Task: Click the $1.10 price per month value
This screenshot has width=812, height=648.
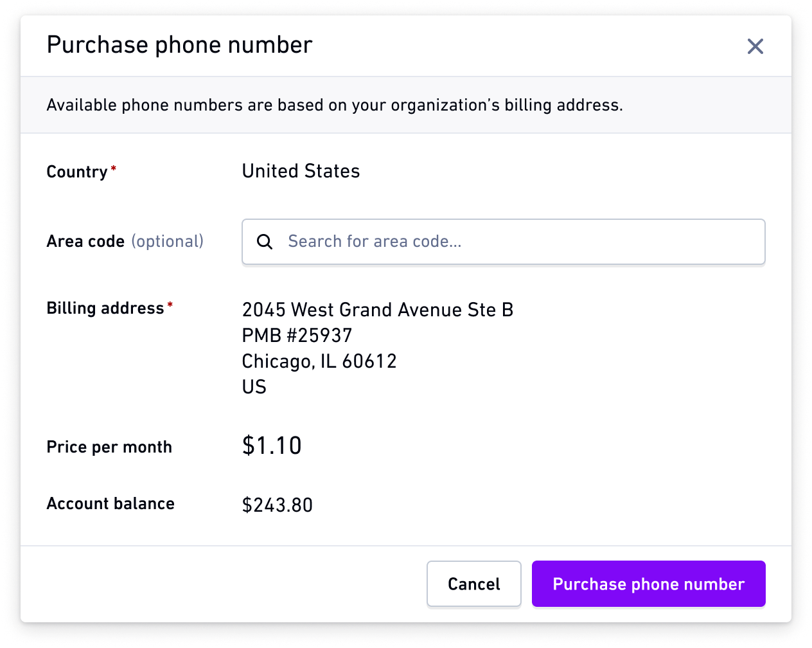Action: click(272, 446)
